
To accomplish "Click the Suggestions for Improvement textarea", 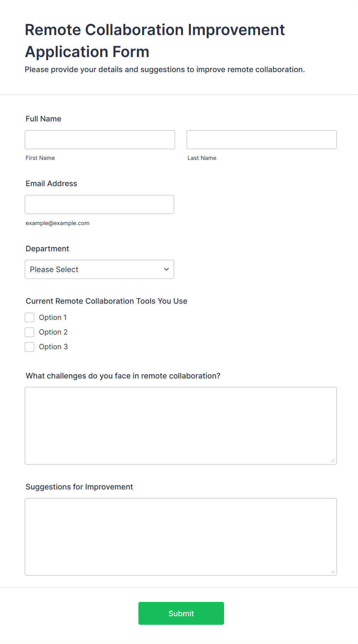I will (181, 536).
